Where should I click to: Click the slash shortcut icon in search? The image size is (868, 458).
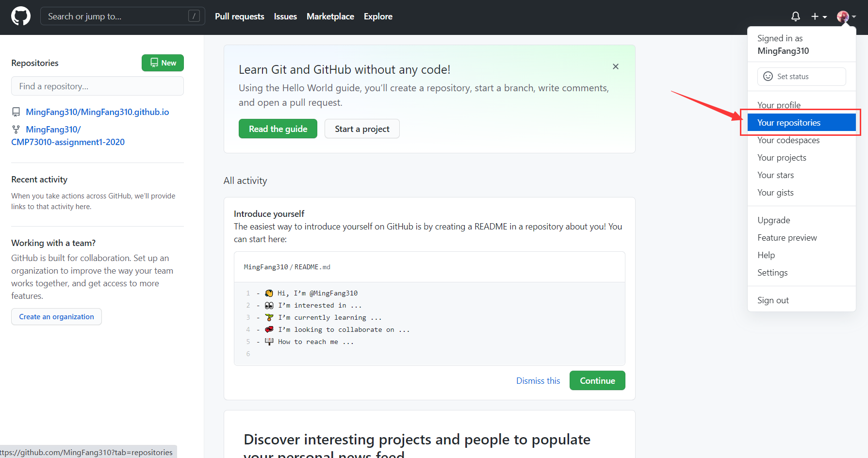194,16
